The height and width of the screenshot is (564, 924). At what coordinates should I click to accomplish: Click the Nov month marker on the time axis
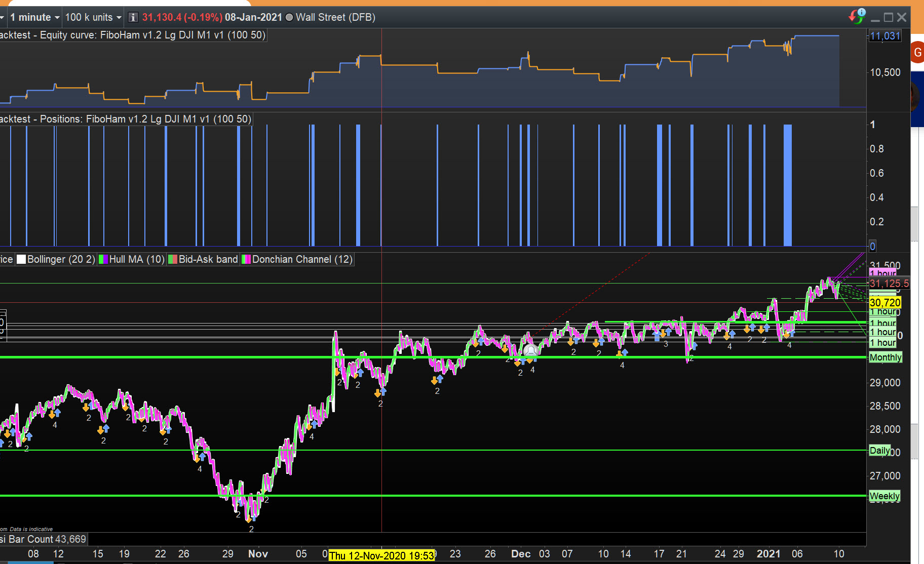(258, 554)
